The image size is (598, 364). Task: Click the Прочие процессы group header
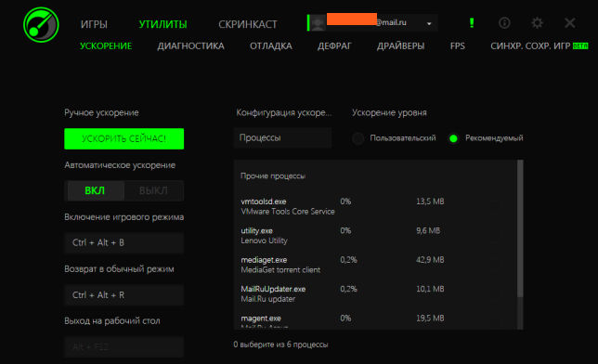click(273, 175)
